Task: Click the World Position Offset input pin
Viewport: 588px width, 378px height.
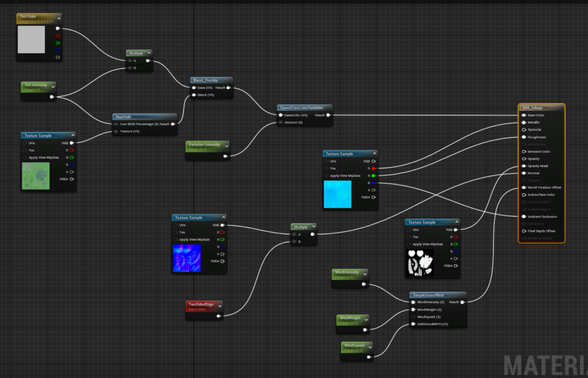Action: tap(524, 188)
